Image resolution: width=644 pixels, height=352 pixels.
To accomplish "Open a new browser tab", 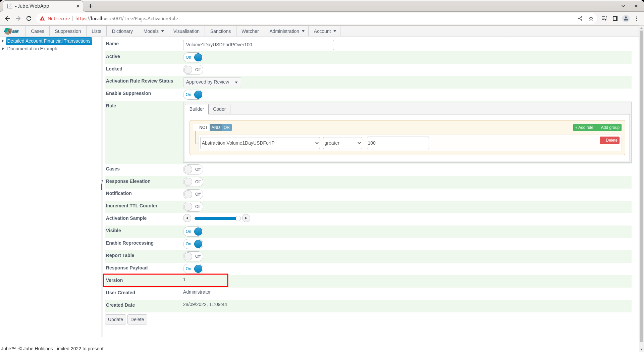I will tap(91, 6).
